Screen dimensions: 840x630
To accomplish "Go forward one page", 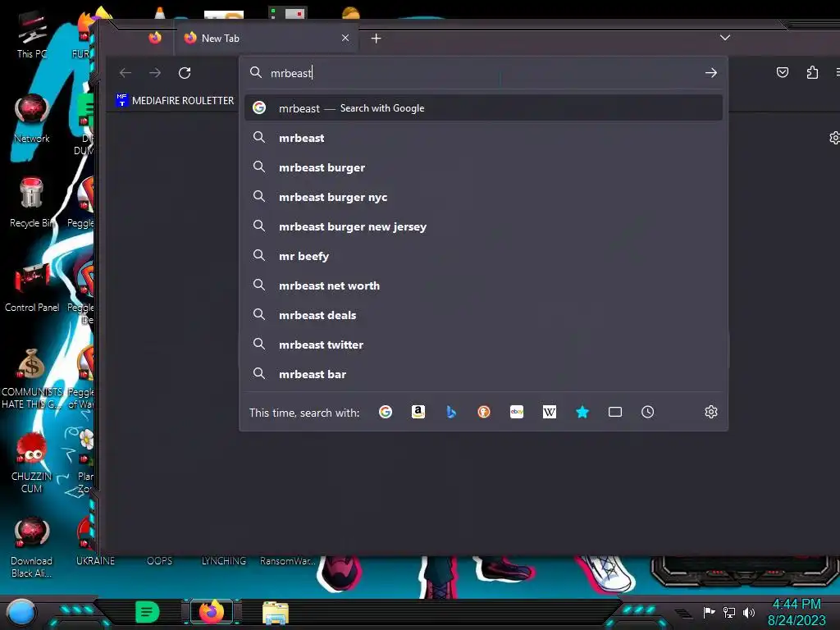I will coord(155,73).
